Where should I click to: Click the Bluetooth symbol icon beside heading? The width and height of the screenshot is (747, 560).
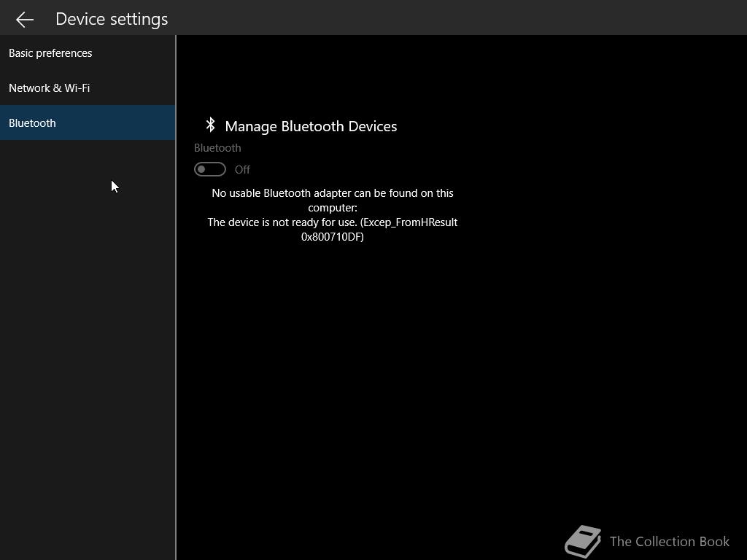pos(210,125)
